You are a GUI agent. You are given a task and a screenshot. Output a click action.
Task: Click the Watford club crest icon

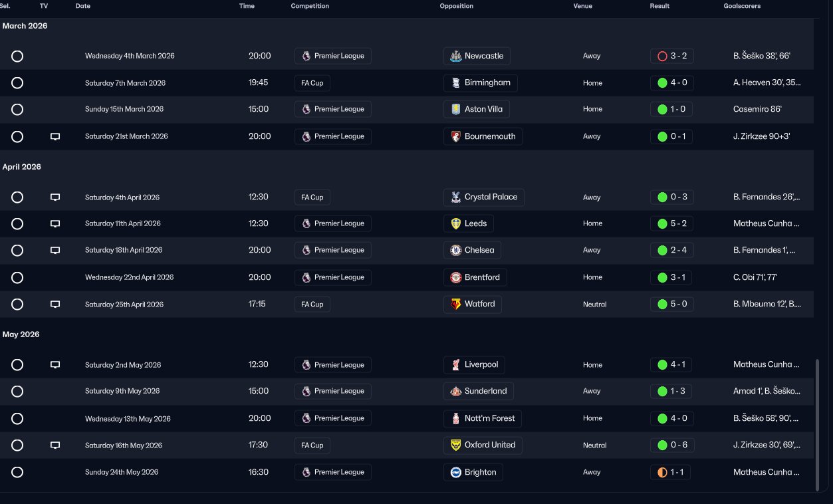[455, 304]
